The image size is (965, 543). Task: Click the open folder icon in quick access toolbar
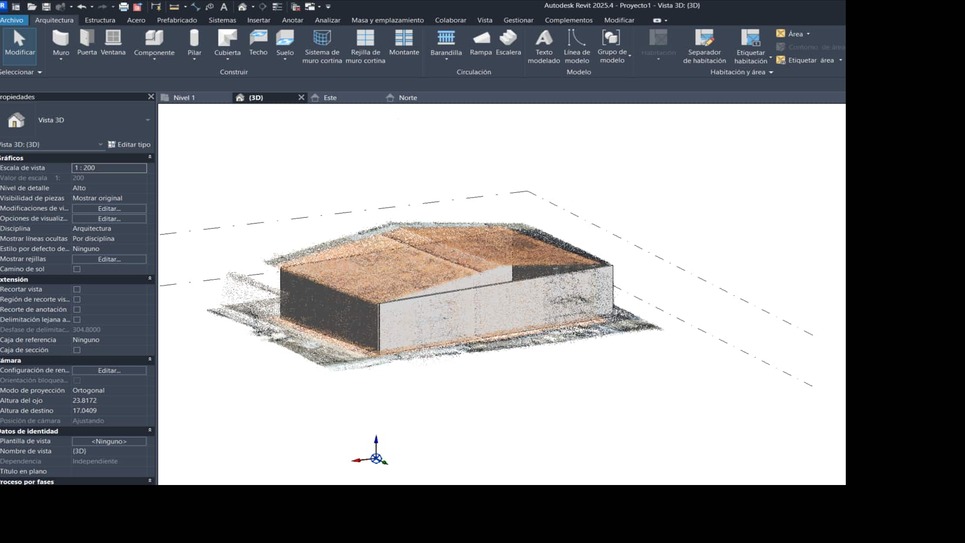click(x=31, y=7)
